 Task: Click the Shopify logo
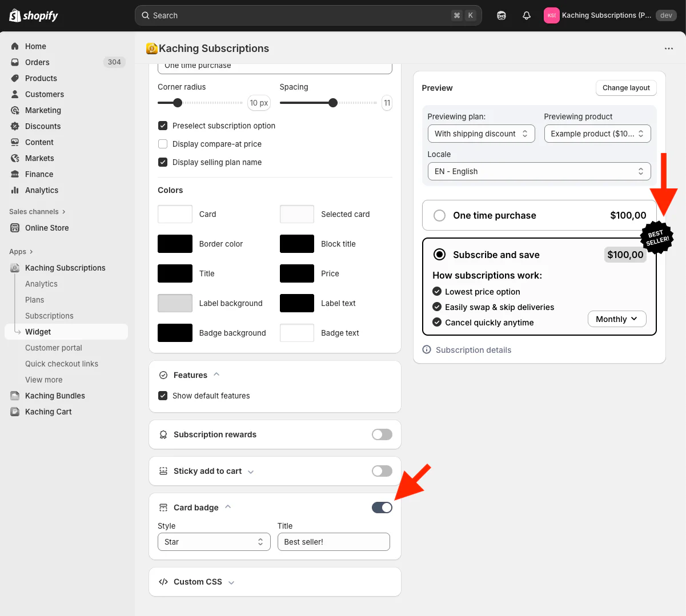[34, 15]
